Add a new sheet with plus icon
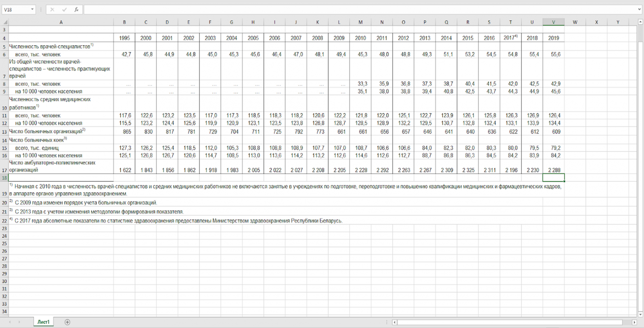Image resolution: width=644 pixels, height=328 pixels. 67,322
